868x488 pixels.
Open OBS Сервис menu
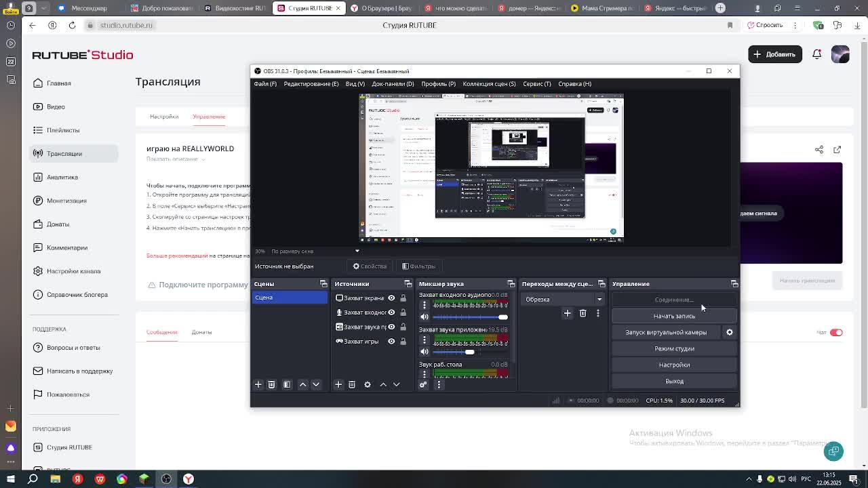(x=537, y=84)
